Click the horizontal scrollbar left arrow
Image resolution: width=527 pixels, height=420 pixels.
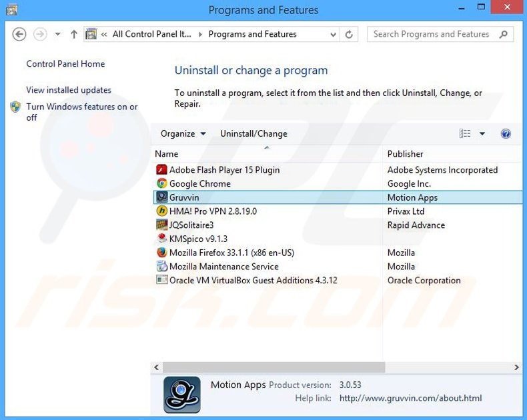click(157, 367)
